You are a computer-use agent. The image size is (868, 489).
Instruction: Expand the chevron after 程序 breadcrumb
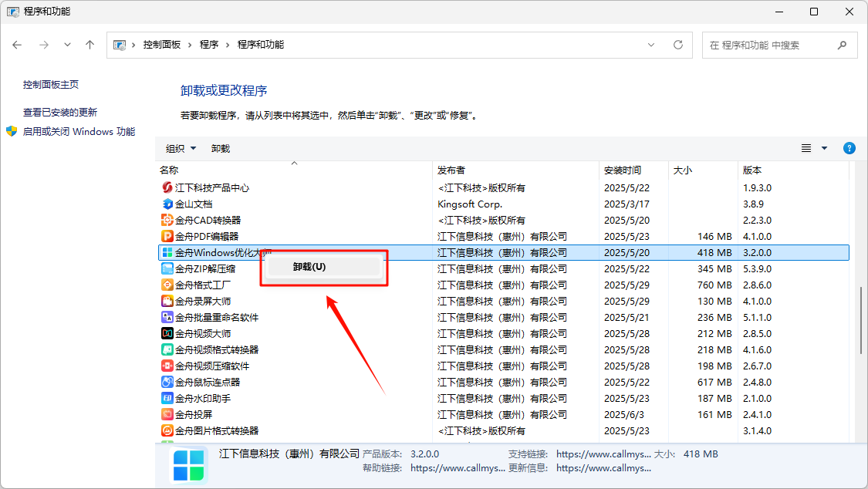pyautogui.click(x=228, y=45)
